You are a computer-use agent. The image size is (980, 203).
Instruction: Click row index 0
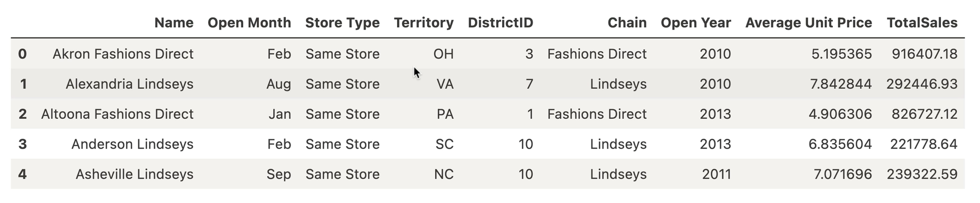[x=22, y=54]
